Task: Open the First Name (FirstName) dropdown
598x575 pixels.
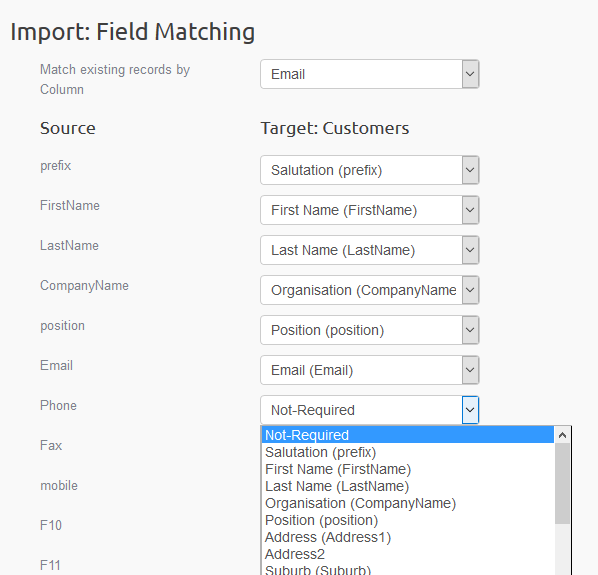Action: (370, 210)
